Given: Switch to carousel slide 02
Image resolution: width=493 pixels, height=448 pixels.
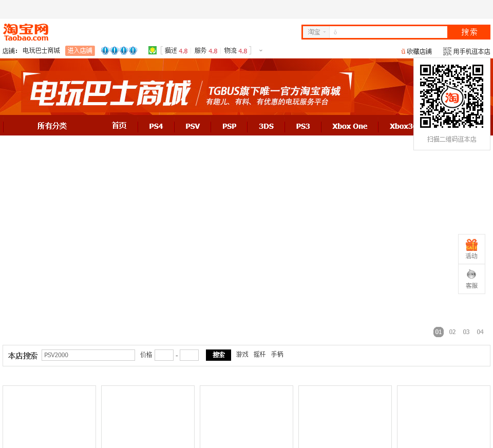Looking at the screenshot, I should pos(452,332).
